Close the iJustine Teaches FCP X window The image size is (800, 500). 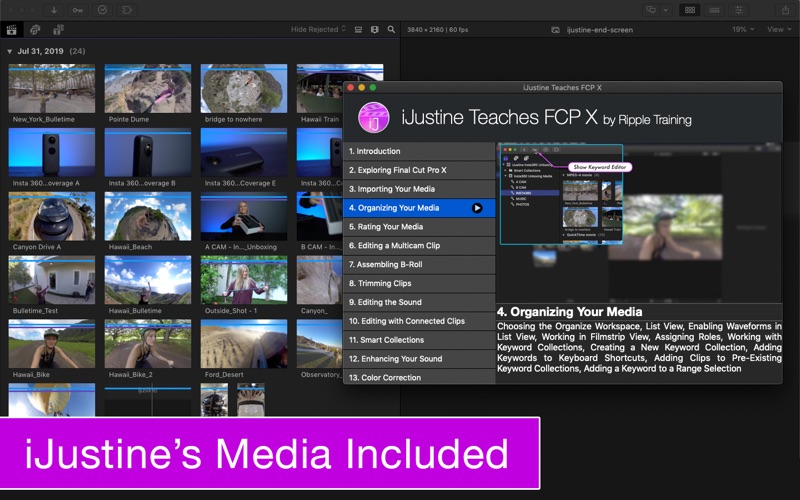(x=351, y=88)
